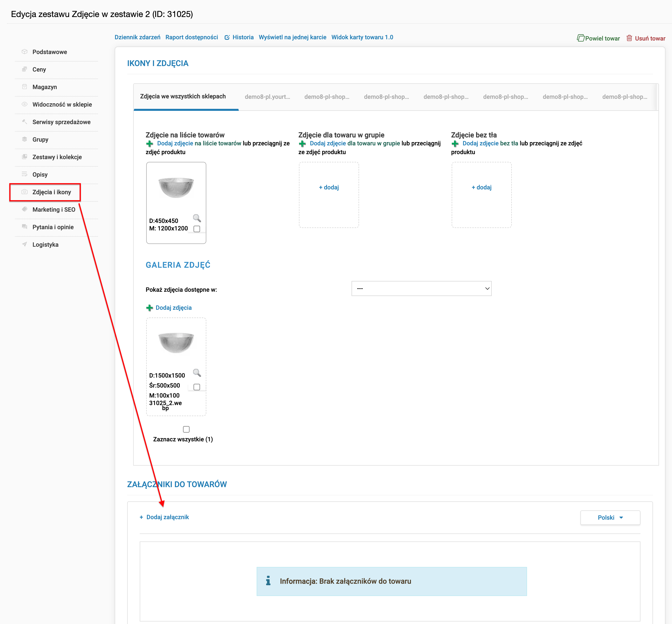Click green plus for list photo upload

coord(150,144)
